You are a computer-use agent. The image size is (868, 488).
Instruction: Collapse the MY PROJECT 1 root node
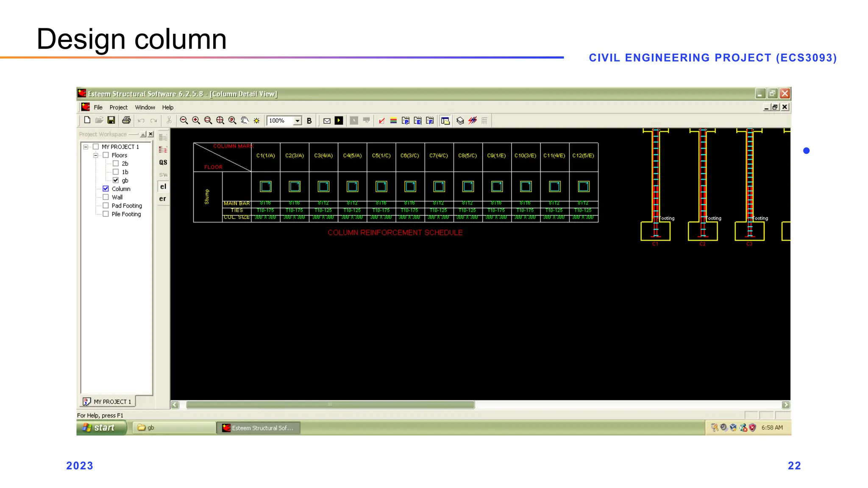(x=86, y=147)
